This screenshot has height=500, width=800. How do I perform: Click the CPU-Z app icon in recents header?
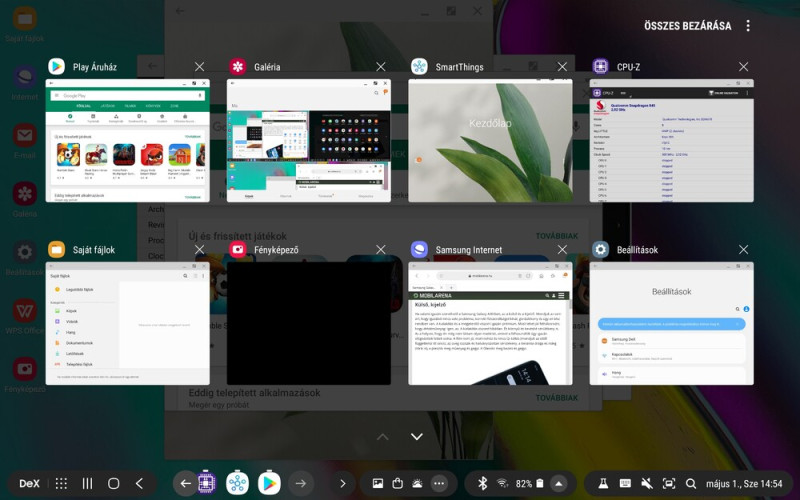click(601, 67)
